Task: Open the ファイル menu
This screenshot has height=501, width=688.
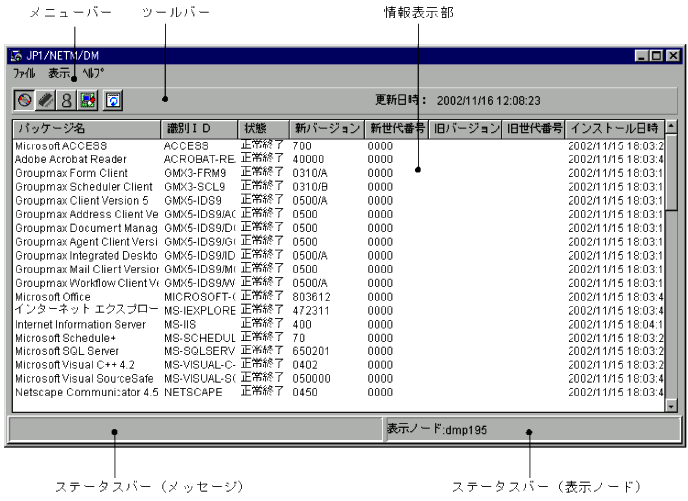Action: 24,73
